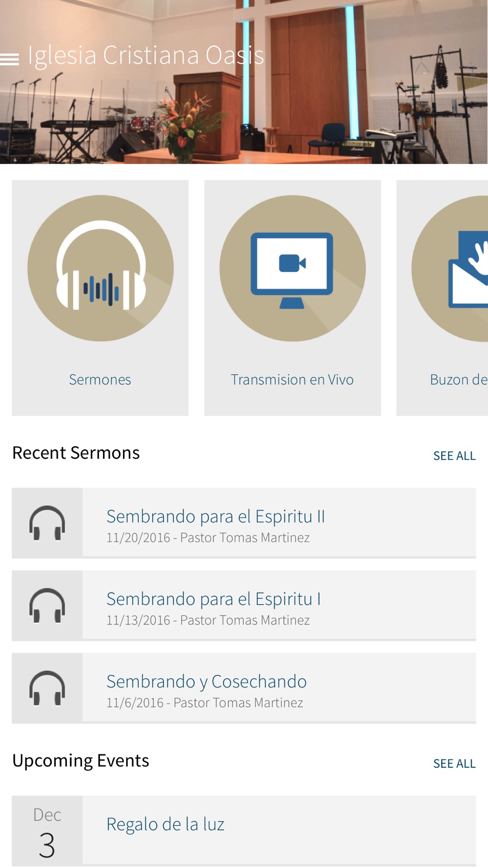See all recent sermons

(454, 455)
